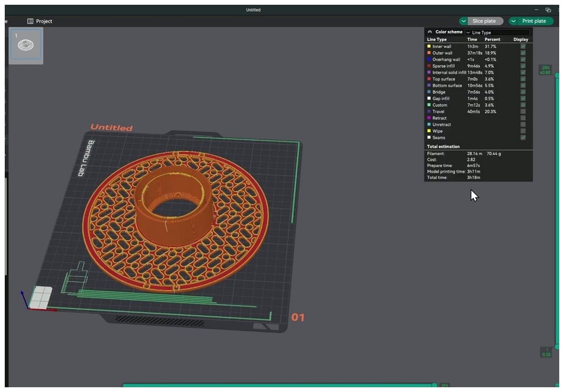Uncheck Bridge display checkbox
Image resolution: width=564 pixels, height=392 pixels.
523,92
